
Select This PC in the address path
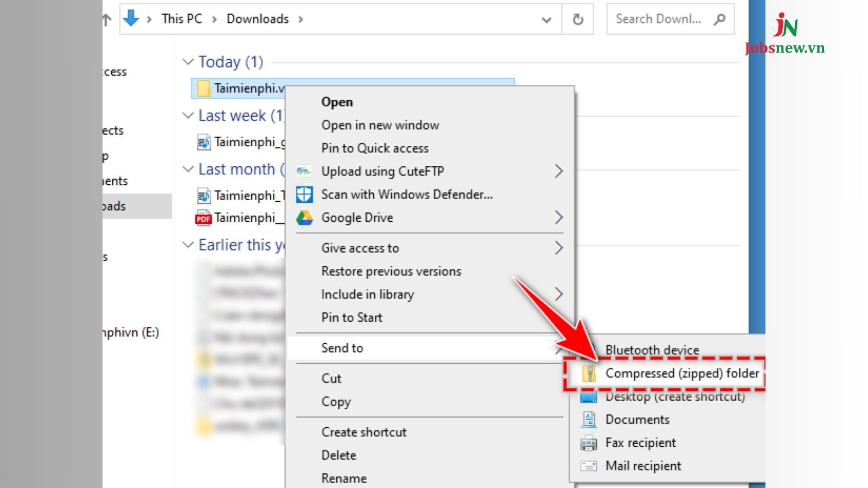[x=182, y=19]
